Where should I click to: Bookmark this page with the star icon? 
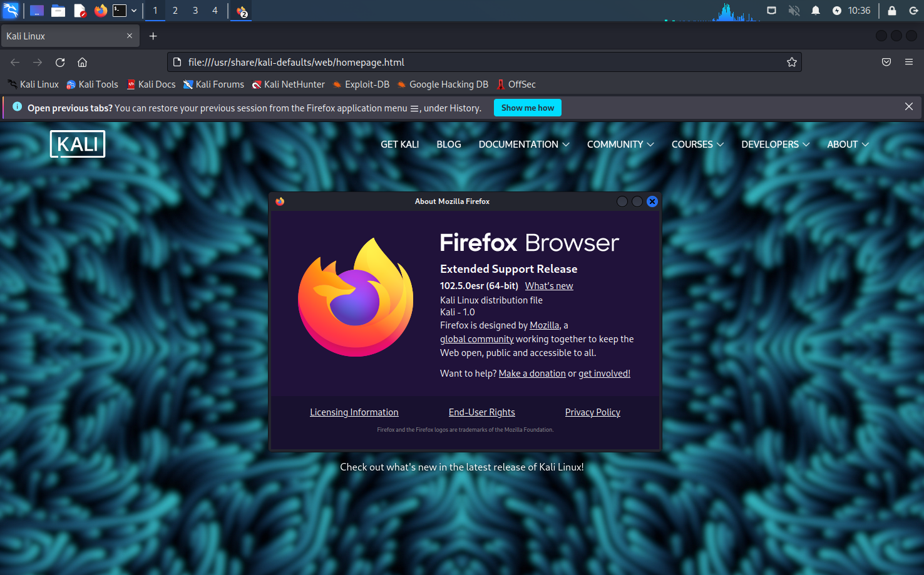click(791, 63)
